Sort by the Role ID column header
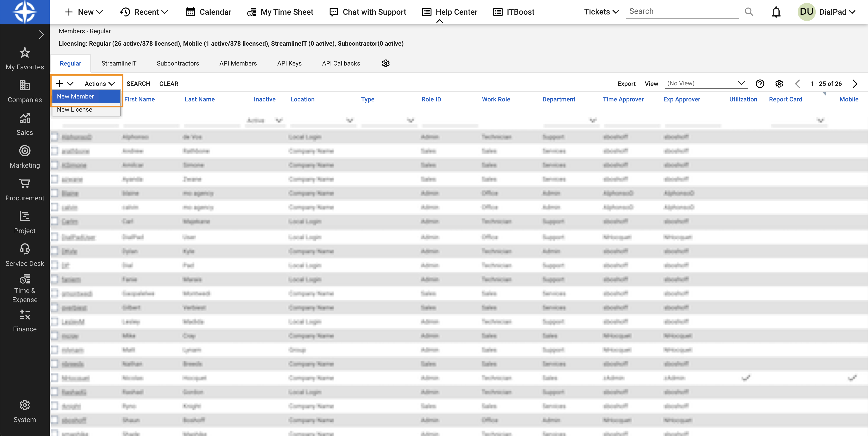This screenshot has height=436, width=868. [x=431, y=99]
